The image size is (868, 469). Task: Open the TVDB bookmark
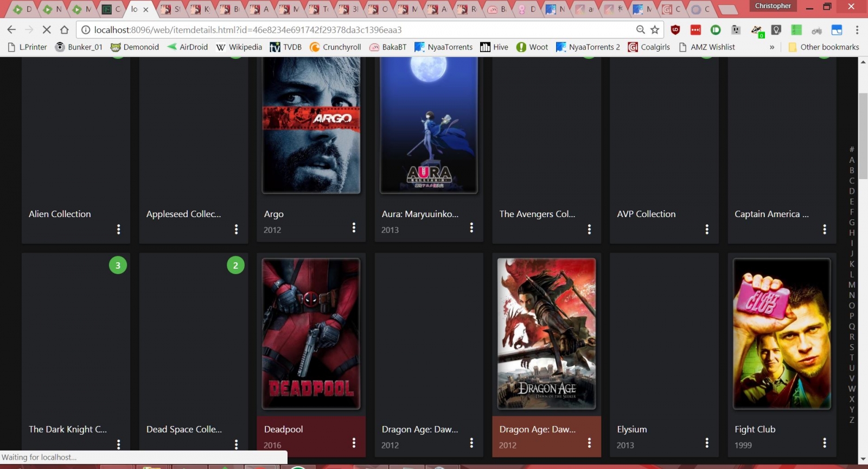coord(286,47)
